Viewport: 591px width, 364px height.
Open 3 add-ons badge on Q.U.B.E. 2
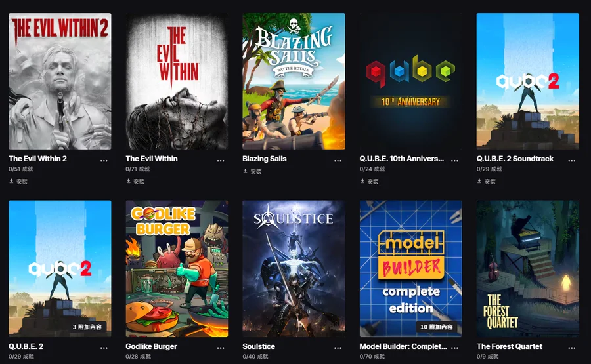tap(87, 327)
